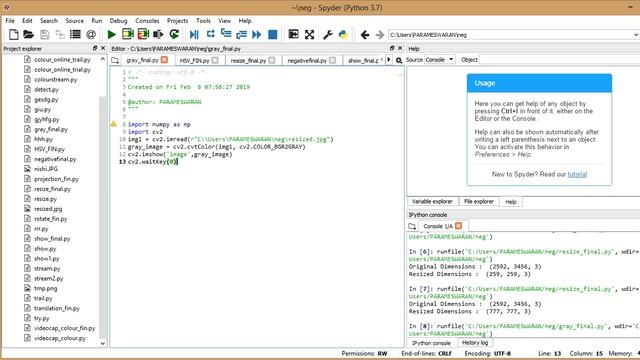This screenshot has width=640, height=360.
Task: Select tmp.png in project explorer
Action: coord(45,288)
